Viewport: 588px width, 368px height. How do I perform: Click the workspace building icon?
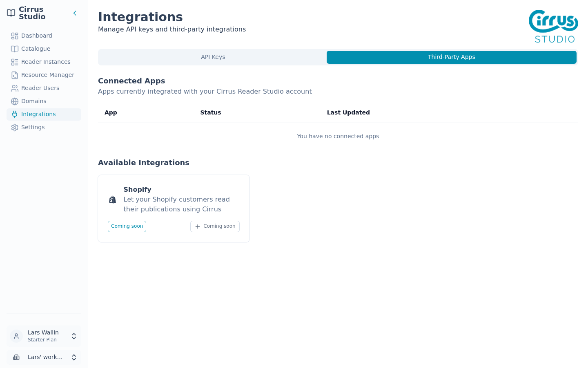tap(16, 357)
